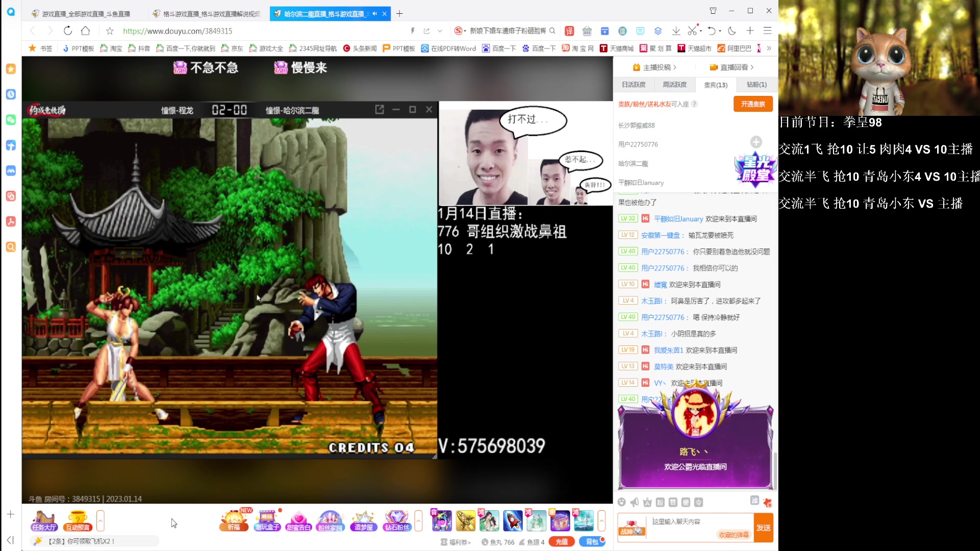
Task: Open the 直播回看 link
Action: point(731,67)
